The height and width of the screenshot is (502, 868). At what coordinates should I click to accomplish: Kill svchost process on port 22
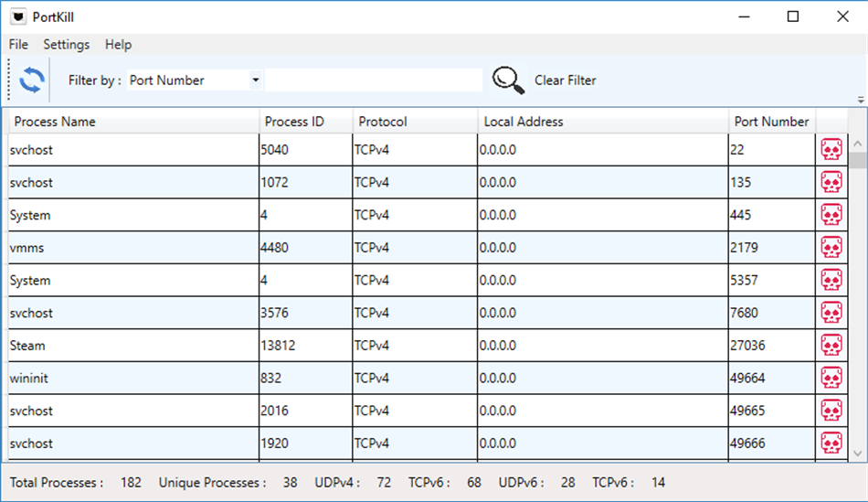(x=831, y=150)
